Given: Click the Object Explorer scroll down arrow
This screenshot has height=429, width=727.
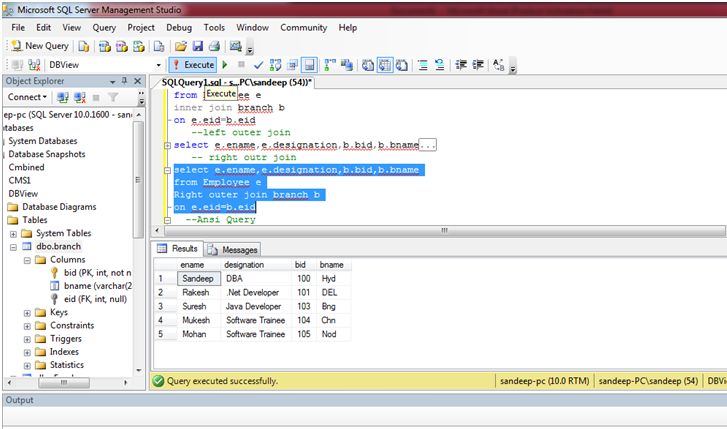Looking at the screenshot, I should tap(139, 371).
